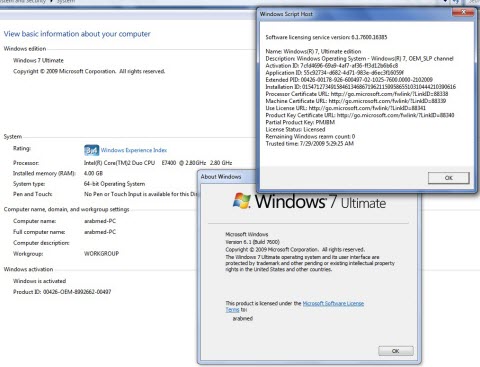Click the 'Windows Script Host' title bar text
Image resolution: width=480 pixels, height=367 pixels.
click(x=286, y=14)
